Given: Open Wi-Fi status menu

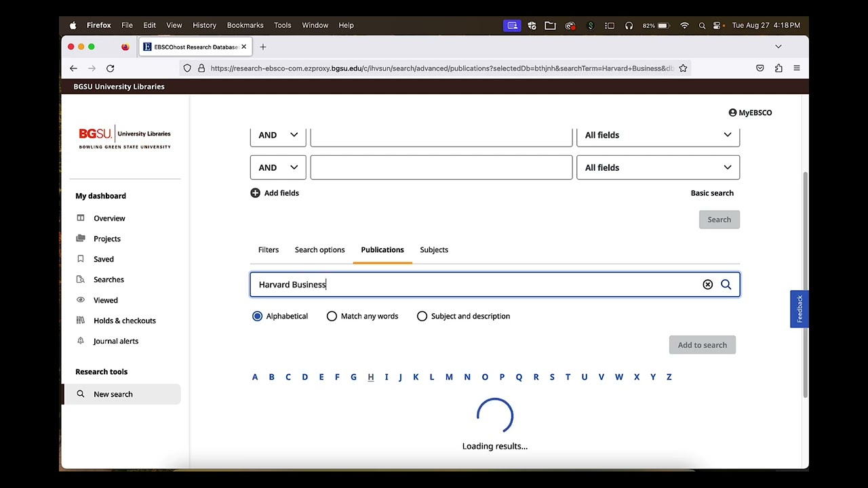Looking at the screenshot, I should tap(684, 25).
